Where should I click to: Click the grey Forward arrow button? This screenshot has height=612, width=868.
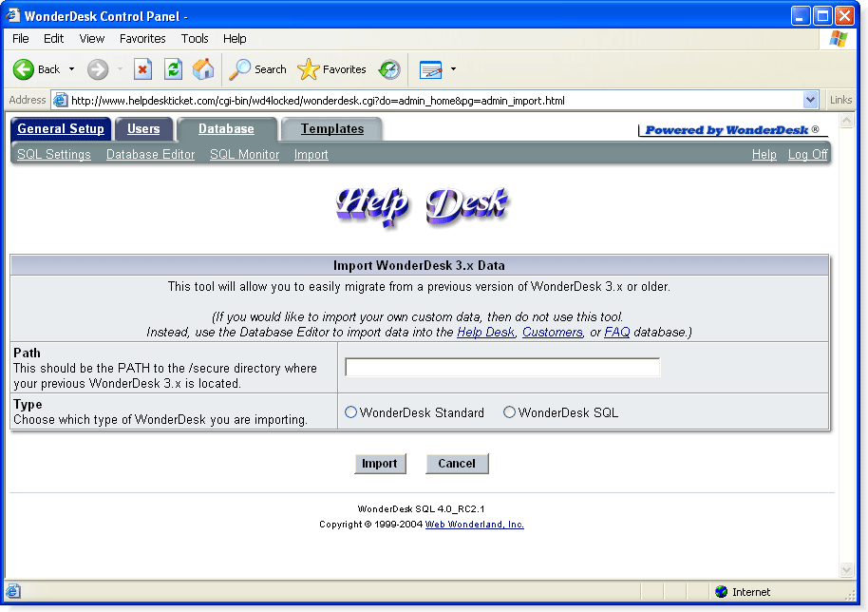pyautogui.click(x=98, y=69)
